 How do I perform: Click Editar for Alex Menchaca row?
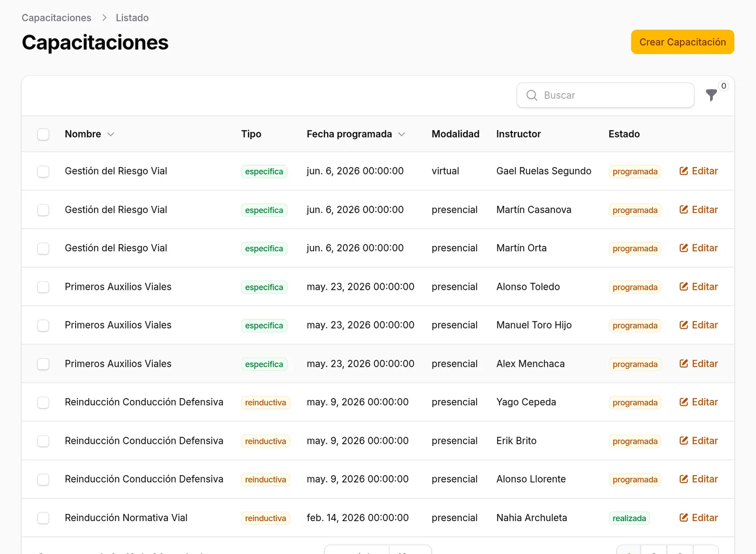pyautogui.click(x=698, y=364)
